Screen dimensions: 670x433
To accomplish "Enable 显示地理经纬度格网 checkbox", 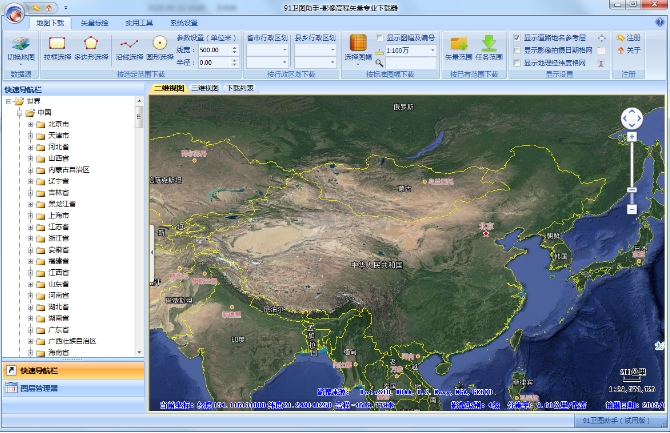I will [x=517, y=63].
